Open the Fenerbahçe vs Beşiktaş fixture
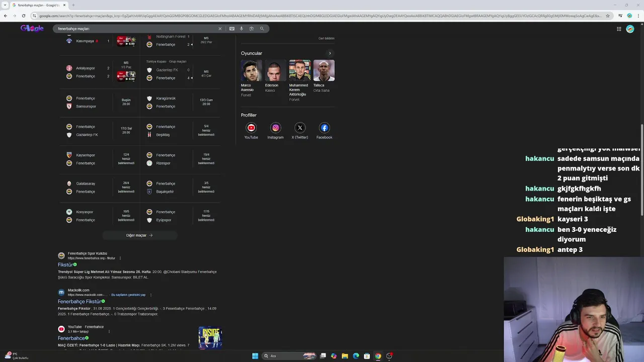644x362 pixels. [x=181, y=131]
